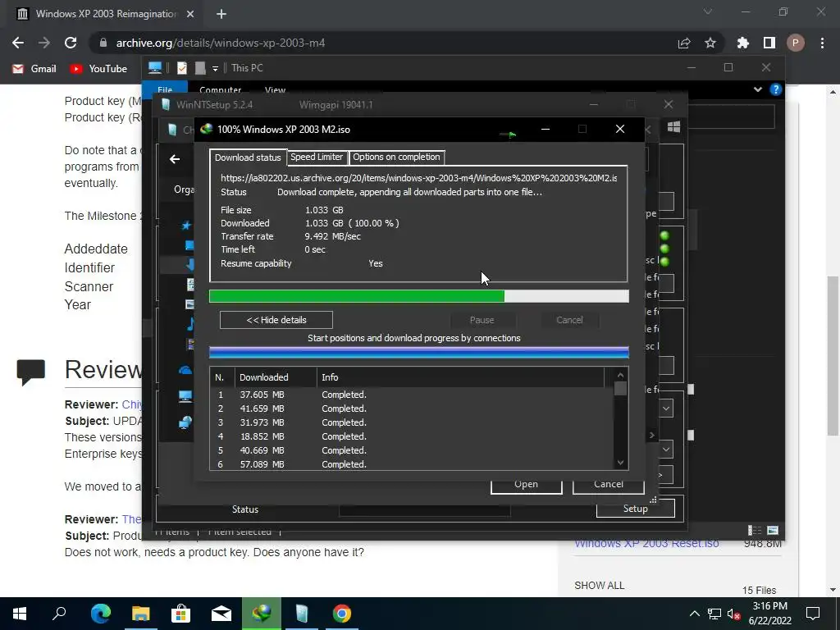This screenshot has width=840, height=630.
Task: Open the Windows XP 2003 Reset.iso link
Action: point(646,544)
